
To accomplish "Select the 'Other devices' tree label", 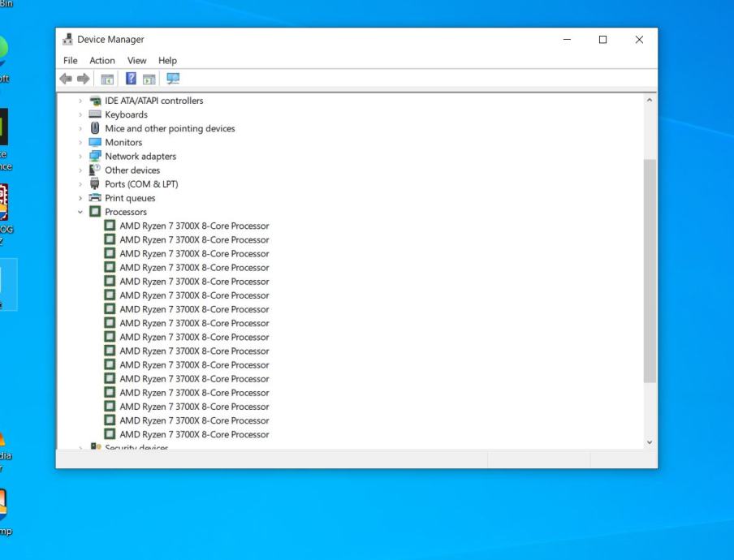I will 132,170.
